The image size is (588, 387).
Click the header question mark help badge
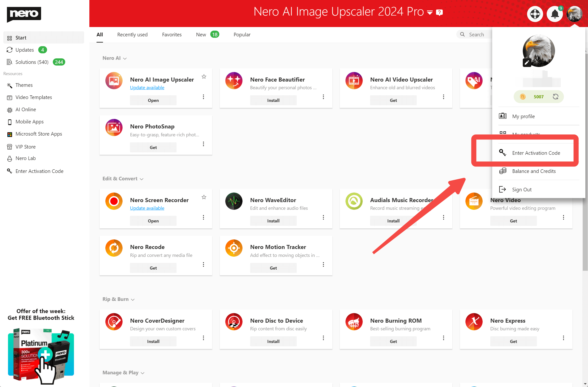(x=439, y=12)
